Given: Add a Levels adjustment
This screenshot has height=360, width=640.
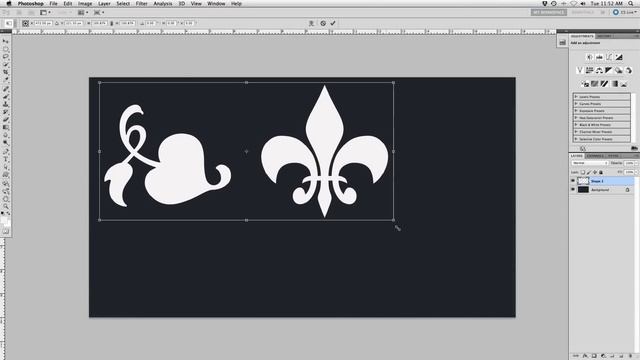Looking at the screenshot, I should [600, 57].
